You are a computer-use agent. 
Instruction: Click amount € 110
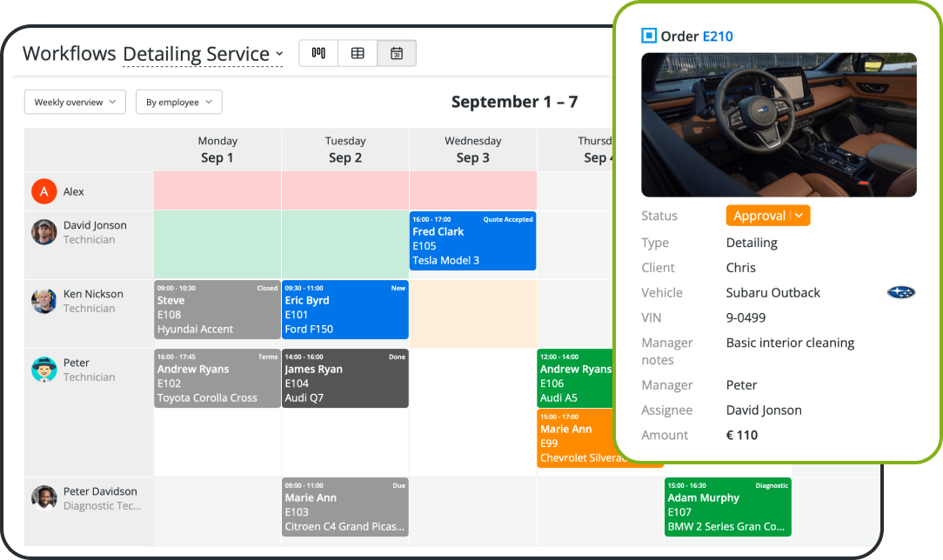[741, 435]
